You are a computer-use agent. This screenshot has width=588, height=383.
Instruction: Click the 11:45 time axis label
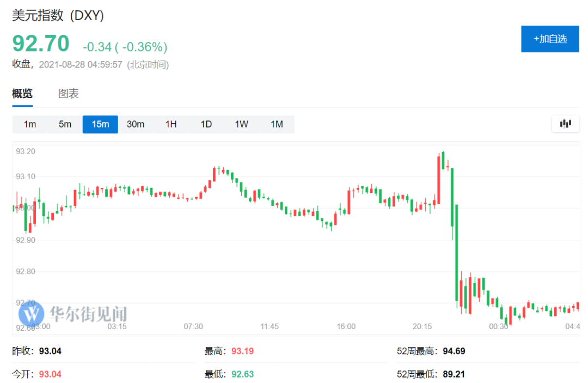point(269,326)
